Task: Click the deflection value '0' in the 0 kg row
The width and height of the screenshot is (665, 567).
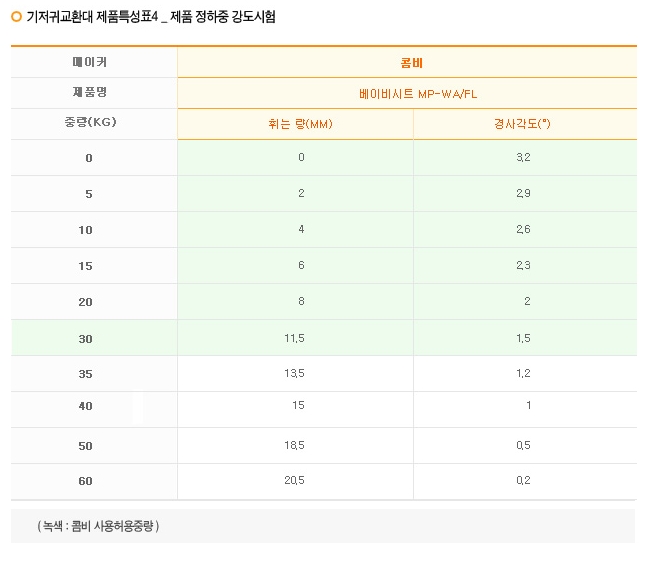Action: 301,157
